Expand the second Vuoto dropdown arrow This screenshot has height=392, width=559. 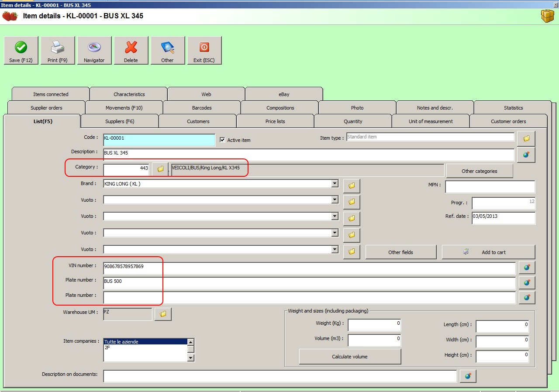pos(335,216)
